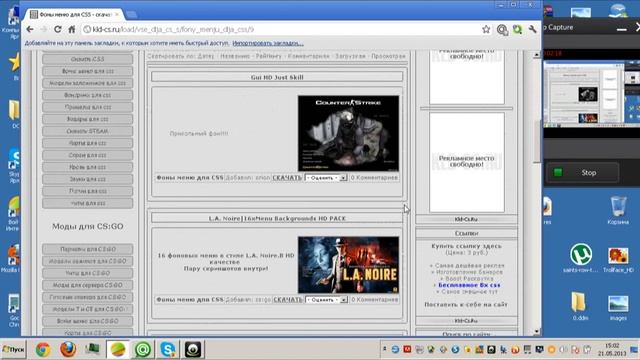
Task: Bookmark the page with the star icon
Action: [486, 29]
